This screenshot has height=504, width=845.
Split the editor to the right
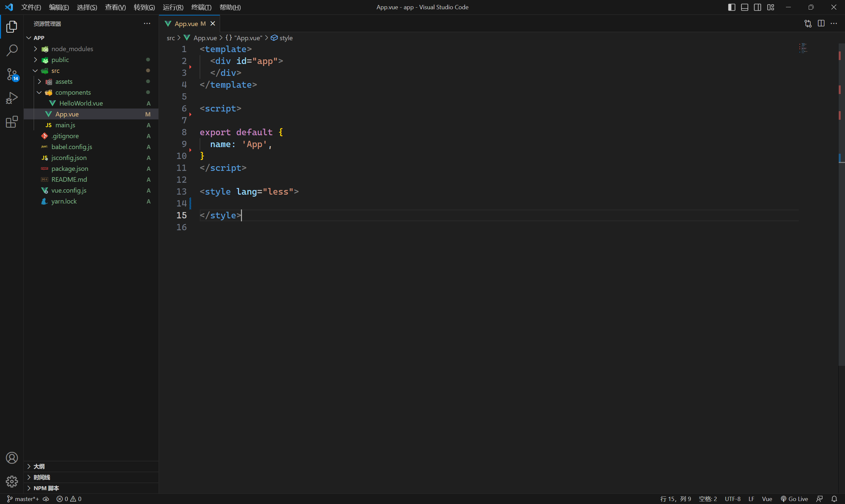click(x=821, y=23)
